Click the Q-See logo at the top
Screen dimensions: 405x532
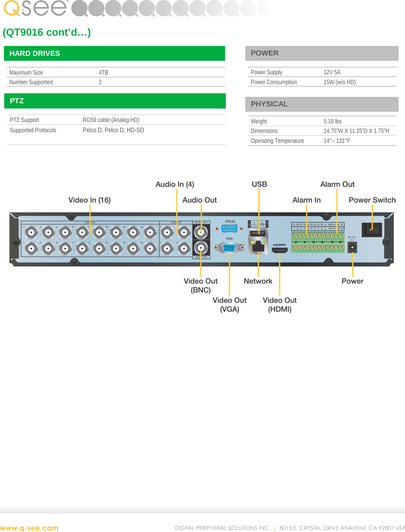[32, 10]
